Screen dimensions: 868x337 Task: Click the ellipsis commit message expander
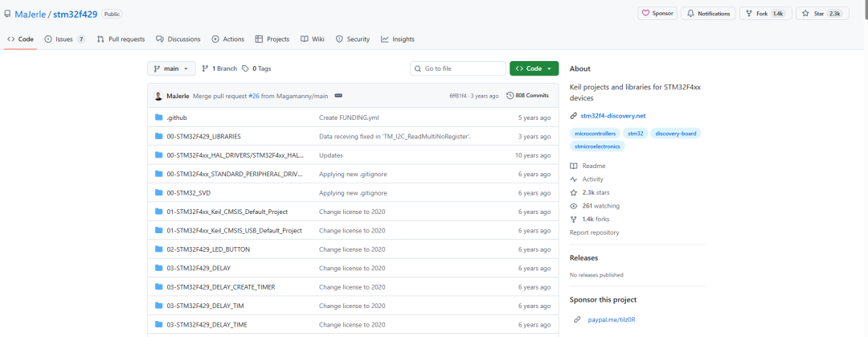pyautogui.click(x=338, y=96)
